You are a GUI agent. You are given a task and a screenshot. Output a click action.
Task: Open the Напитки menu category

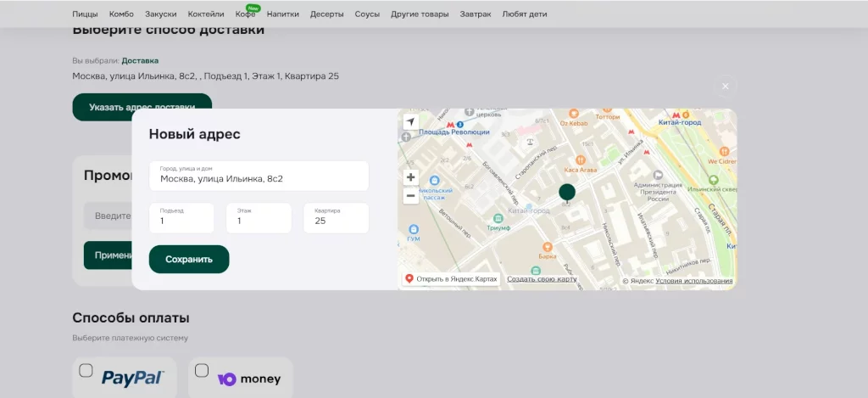click(283, 14)
